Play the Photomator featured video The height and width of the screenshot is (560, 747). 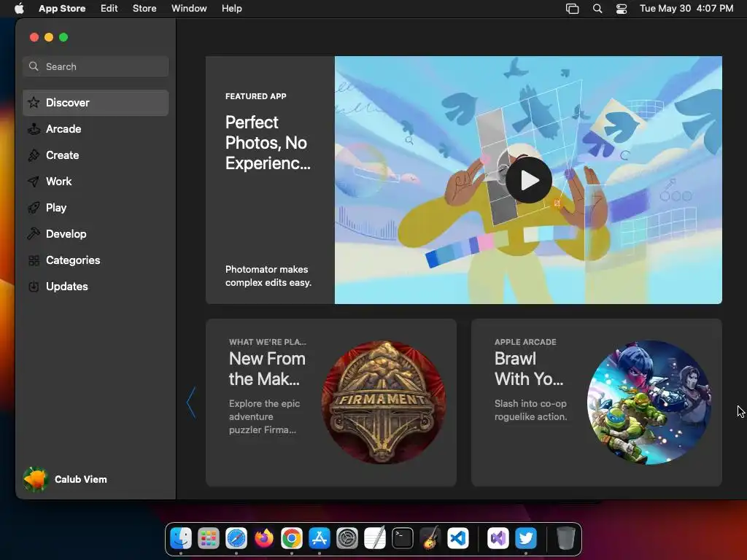[529, 180]
